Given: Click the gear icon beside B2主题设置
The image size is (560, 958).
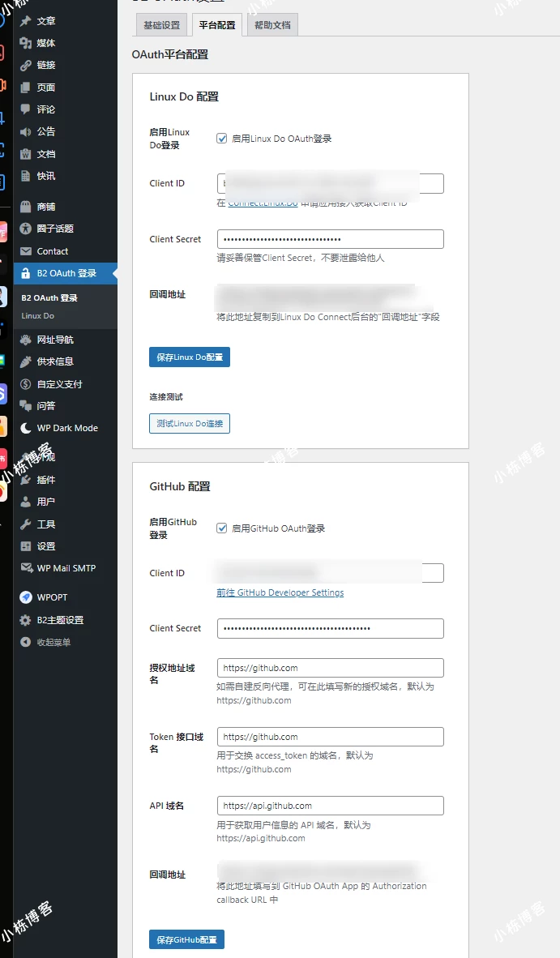Looking at the screenshot, I should pyautogui.click(x=26, y=619).
